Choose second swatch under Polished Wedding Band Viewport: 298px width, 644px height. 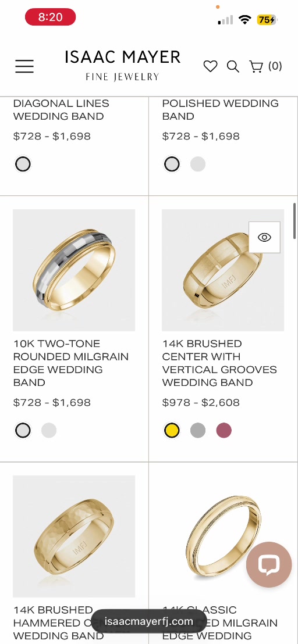pyautogui.click(x=198, y=164)
